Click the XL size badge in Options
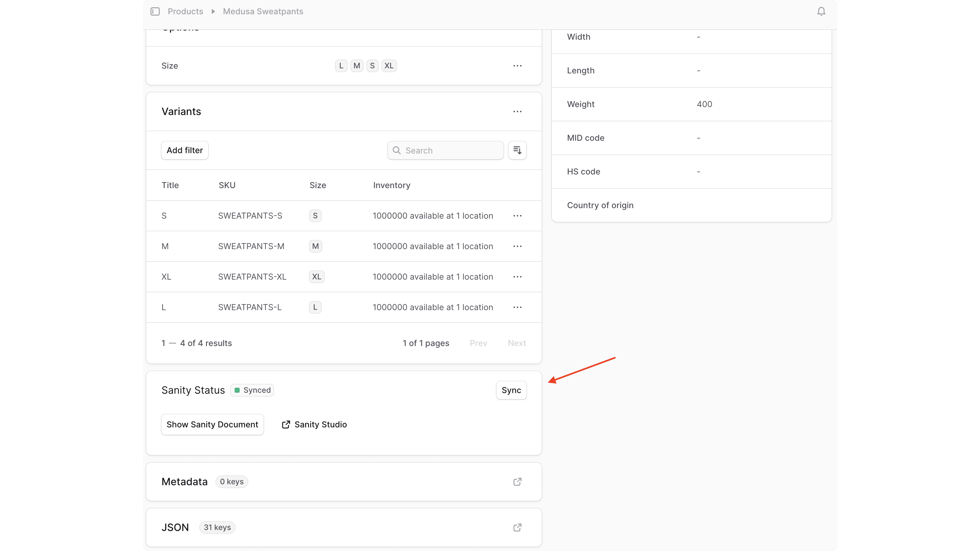This screenshot has height=551, width=980. click(x=389, y=65)
